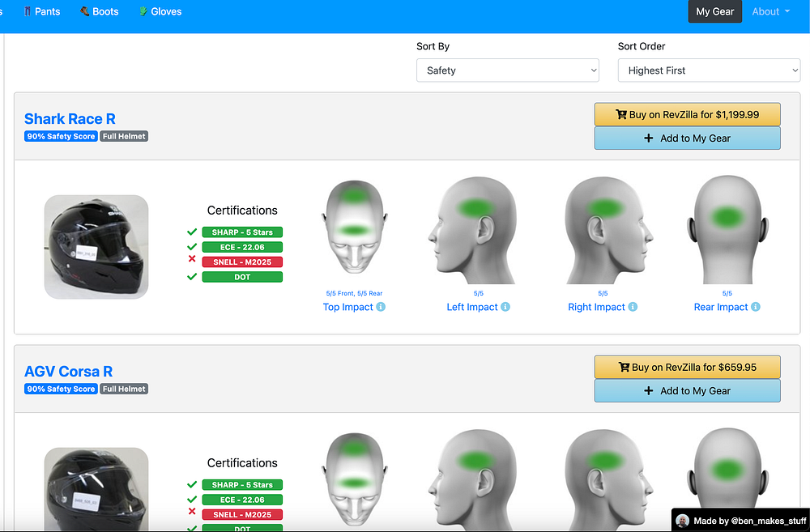Click the AGV Corsa R left impact head diagram
This screenshot has width=810, height=532.
click(x=472, y=480)
